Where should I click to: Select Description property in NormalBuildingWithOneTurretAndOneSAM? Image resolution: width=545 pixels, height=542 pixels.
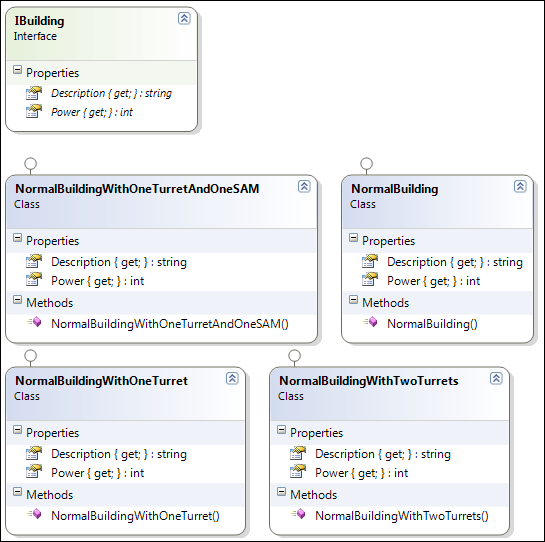pyautogui.click(x=119, y=262)
